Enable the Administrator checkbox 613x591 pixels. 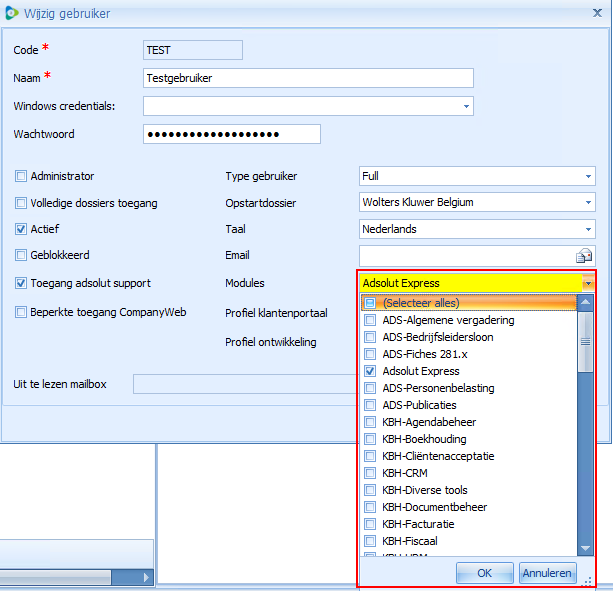point(21,176)
